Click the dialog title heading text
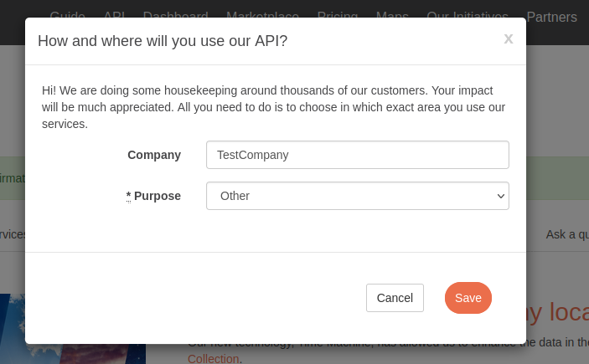Screen dimensions: 589x364 click(x=163, y=40)
